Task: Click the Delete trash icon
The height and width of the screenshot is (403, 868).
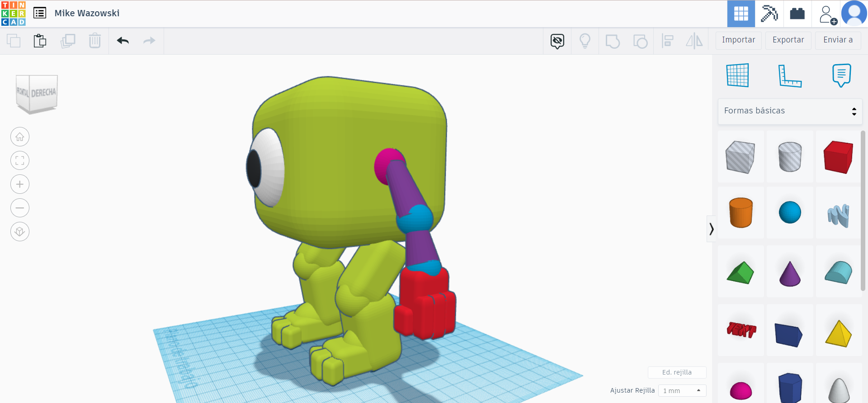Action: pyautogui.click(x=95, y=41)
